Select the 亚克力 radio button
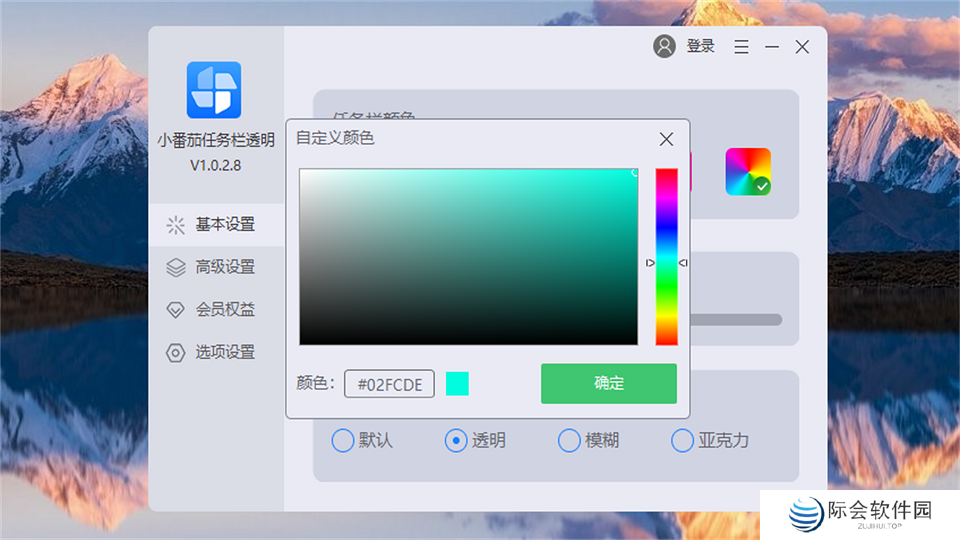Image resolution: width=960 pixels, height=540 pixels. [x=682, y=440]
